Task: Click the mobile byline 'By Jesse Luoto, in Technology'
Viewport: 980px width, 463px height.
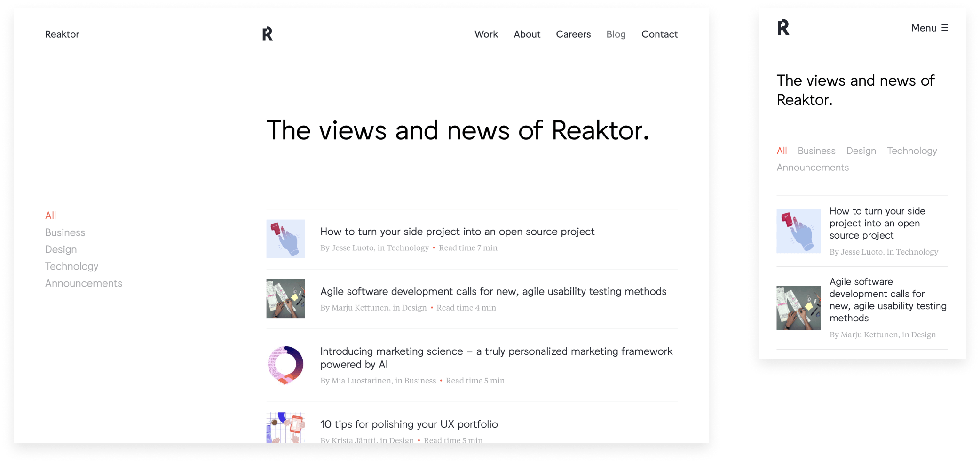Action: pyautogui.click(x=884, y=252)
